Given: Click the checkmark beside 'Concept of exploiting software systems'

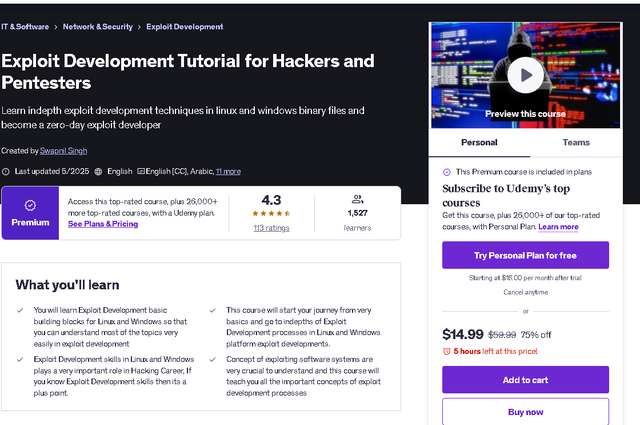Looking at the screenshot, I should pyautogui.click(x=213, y=360).
